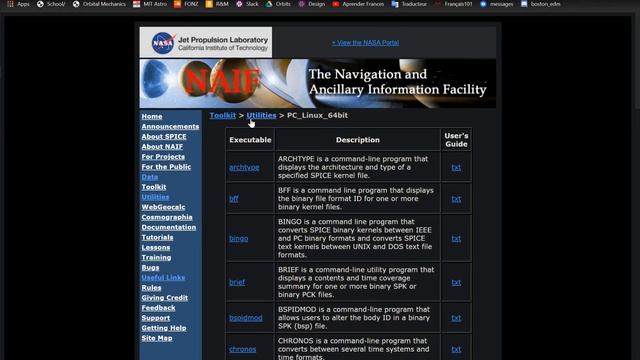Open txt user's guide for bff
Image resolution: width=640 pixels, height=360 pixels.
456,199
